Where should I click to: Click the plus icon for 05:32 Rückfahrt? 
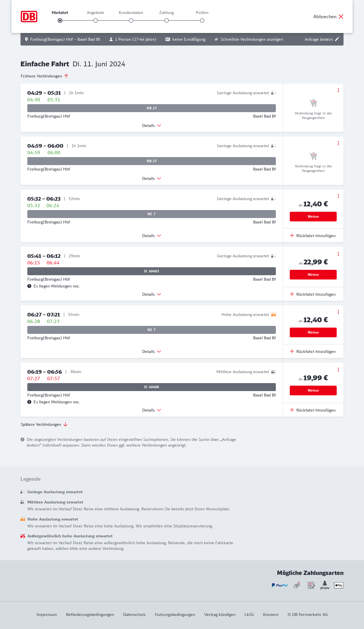[x=292, y=235]
